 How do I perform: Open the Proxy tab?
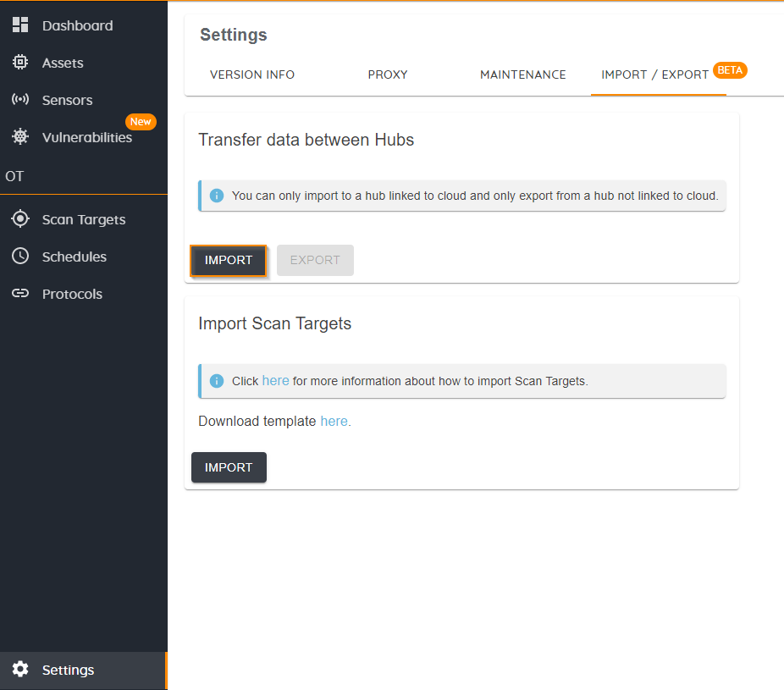(388, 75)
